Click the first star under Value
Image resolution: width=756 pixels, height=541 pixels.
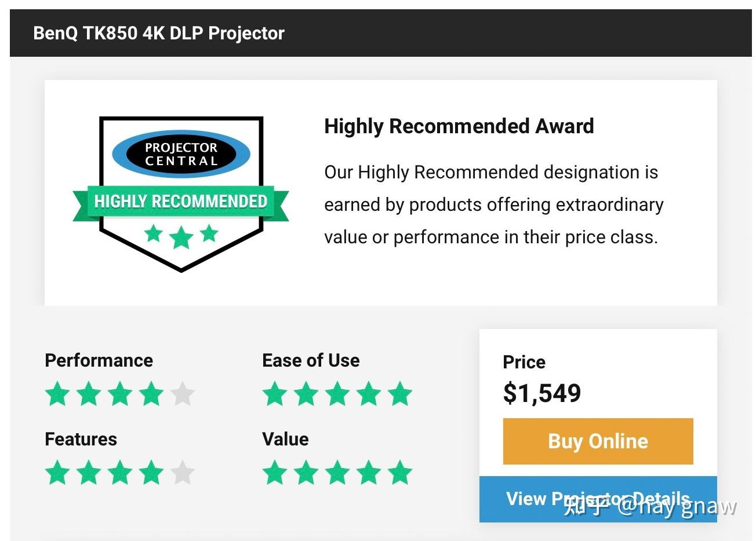click(275, 472)
